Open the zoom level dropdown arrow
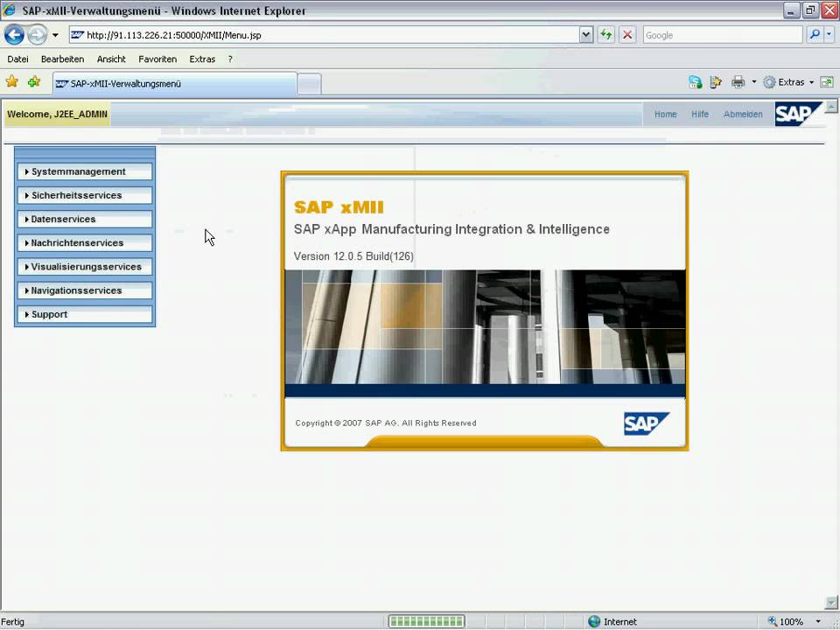Viewport: 840px width, 630px height. (x=818, y=621)
